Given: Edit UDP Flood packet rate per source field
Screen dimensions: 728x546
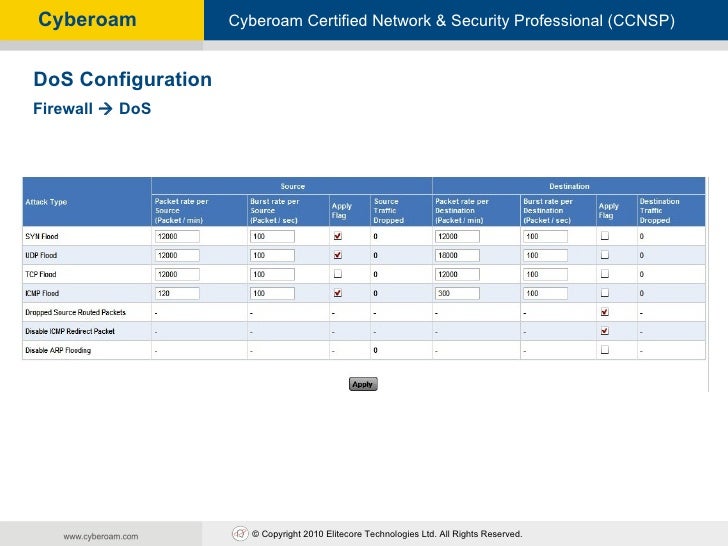Looking at the screenshot, I should pyautogui.click(x=177, y=255).
